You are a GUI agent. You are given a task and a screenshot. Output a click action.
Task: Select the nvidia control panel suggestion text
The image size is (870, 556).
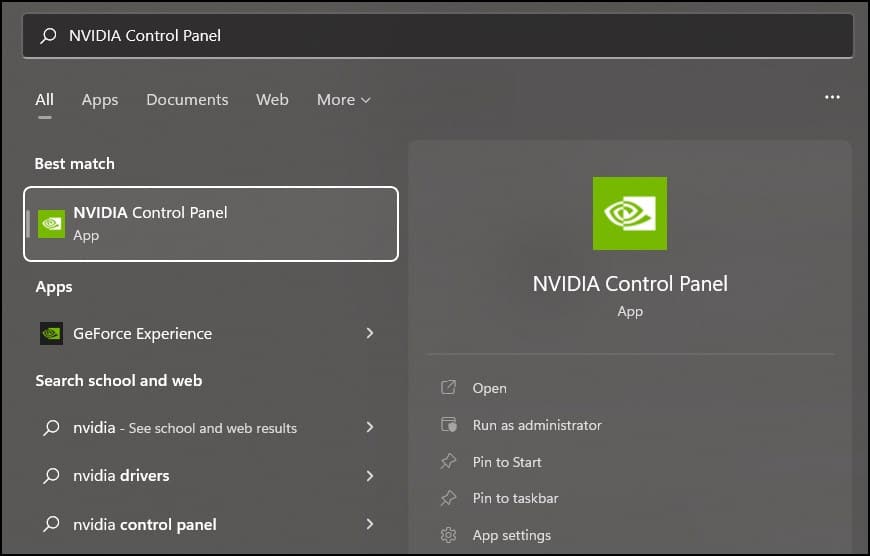pos(145,524)
